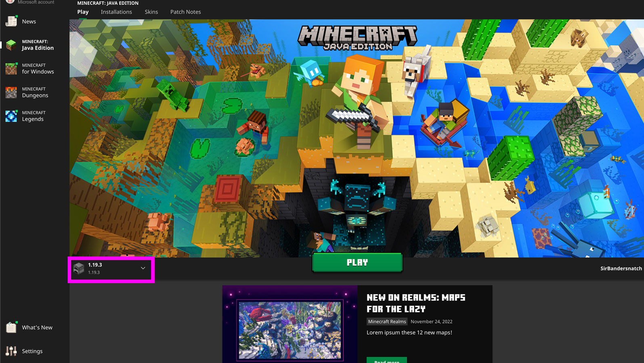Open the Minecraft Dungeons icon
The width and height of the screenshot is (644, 363).
point(11,92)
